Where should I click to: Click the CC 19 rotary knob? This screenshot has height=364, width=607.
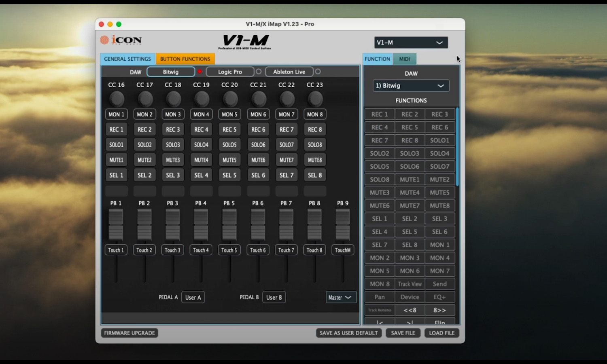tap(202, 99)
